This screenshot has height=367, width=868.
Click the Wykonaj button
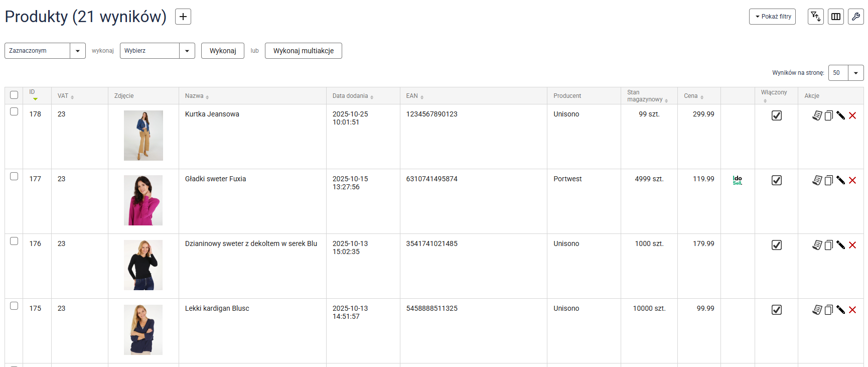point(223,51)
